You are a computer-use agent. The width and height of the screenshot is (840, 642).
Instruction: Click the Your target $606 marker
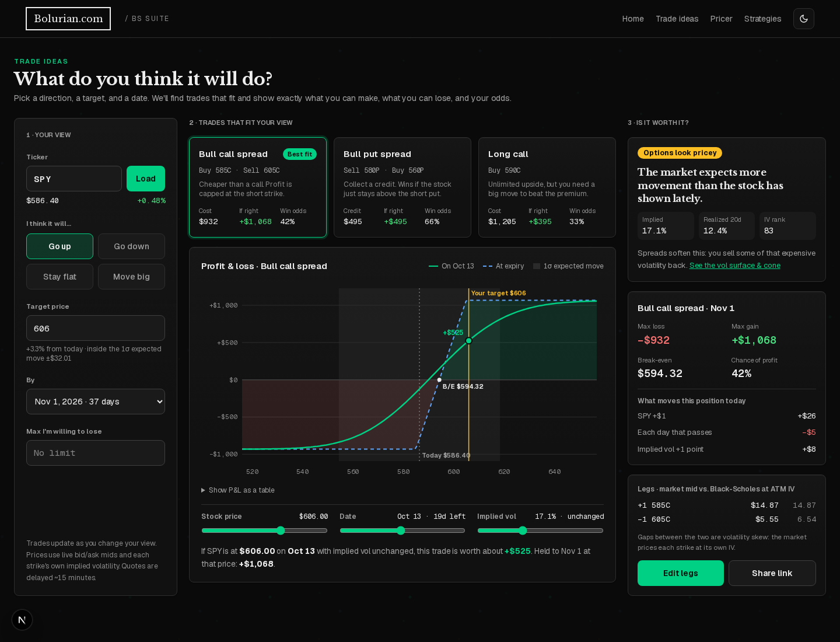coord(499,293)
